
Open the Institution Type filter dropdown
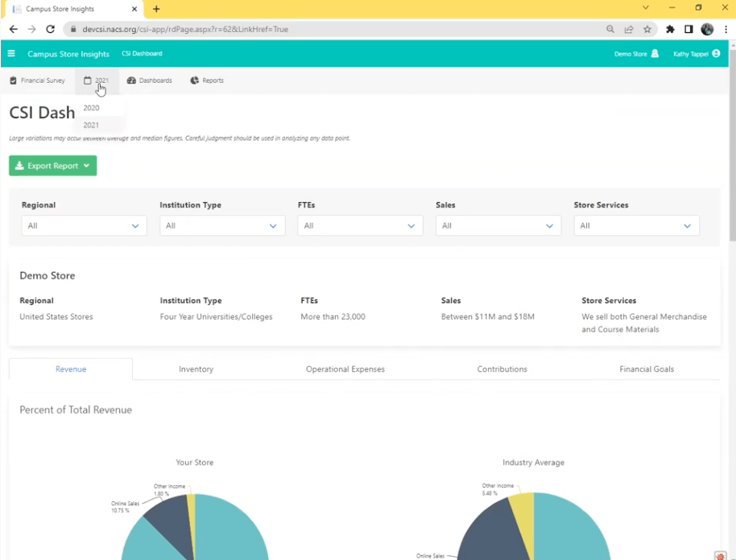(x=222, y=225)
